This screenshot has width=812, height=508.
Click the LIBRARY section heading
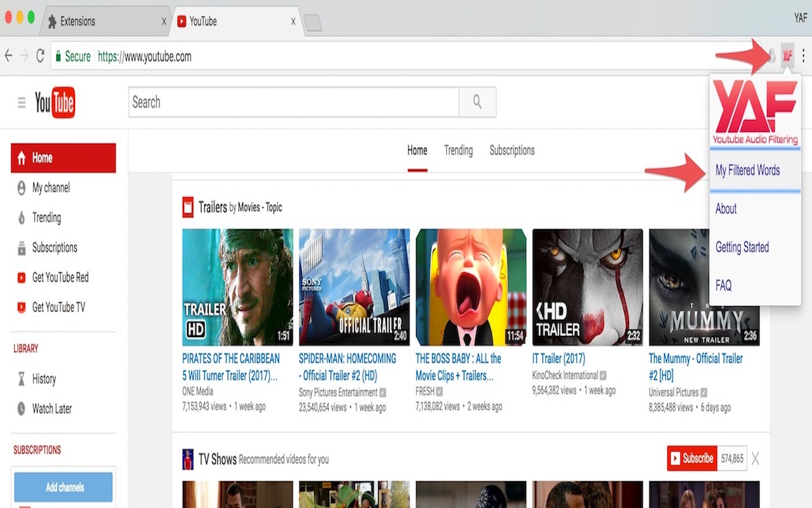26,349
